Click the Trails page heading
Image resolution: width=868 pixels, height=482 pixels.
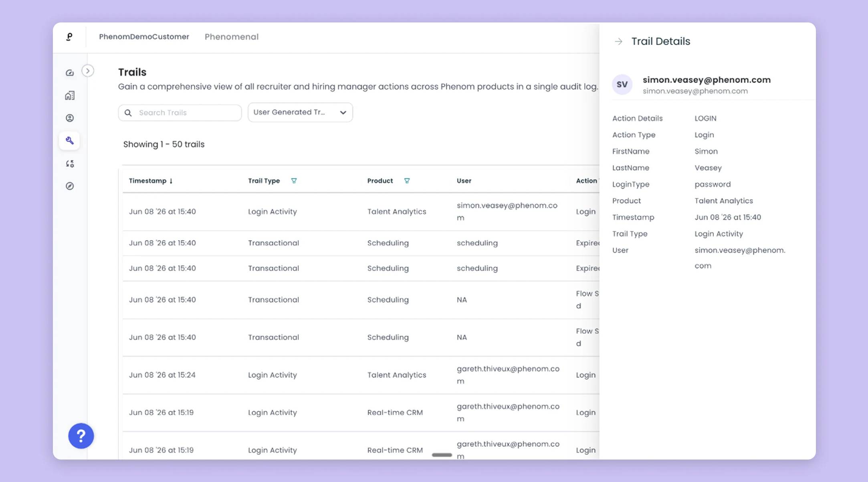[132, 72]
